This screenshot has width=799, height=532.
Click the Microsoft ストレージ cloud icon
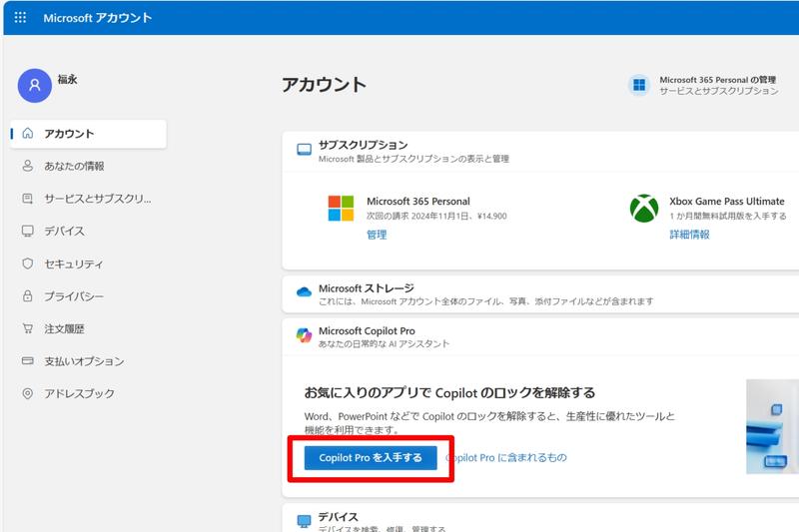[304, 292]
